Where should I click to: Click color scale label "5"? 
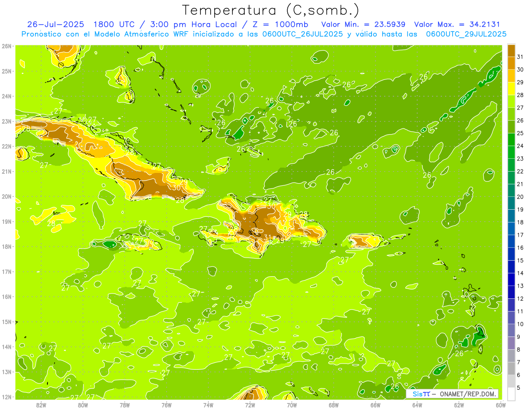519,388
